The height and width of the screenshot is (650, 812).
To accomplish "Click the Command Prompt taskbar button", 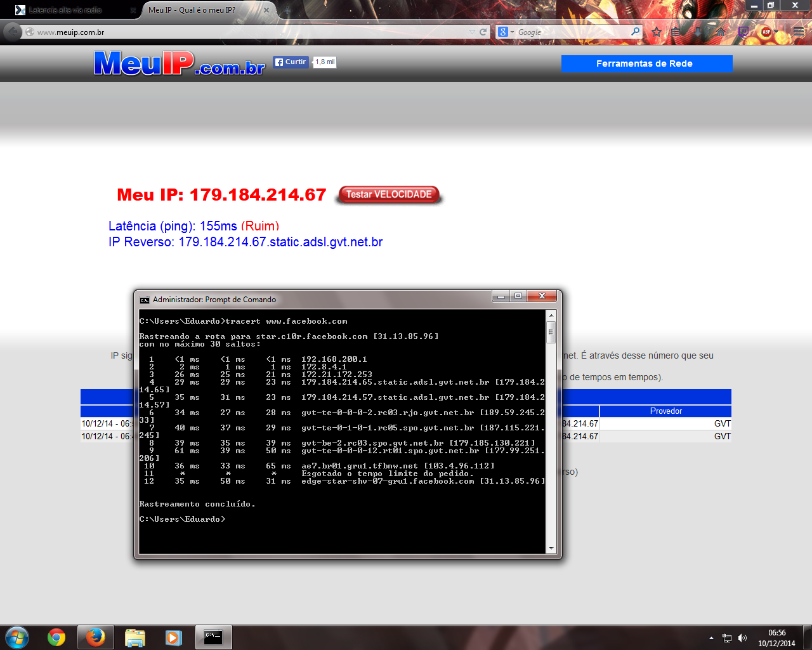I will pos(214,637).
